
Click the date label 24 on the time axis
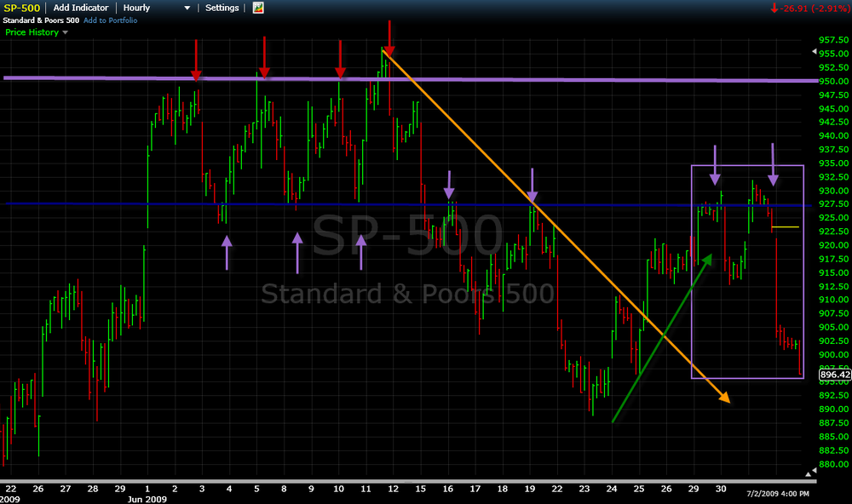(x=612, y=489)
